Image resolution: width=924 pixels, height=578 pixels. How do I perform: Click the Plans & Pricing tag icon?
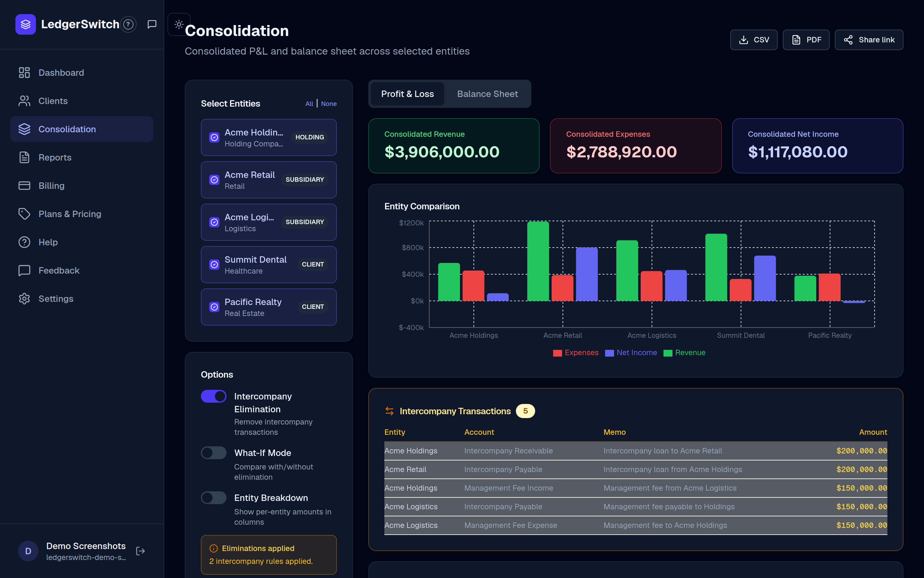pyautogui.click(x=24, y=214)
